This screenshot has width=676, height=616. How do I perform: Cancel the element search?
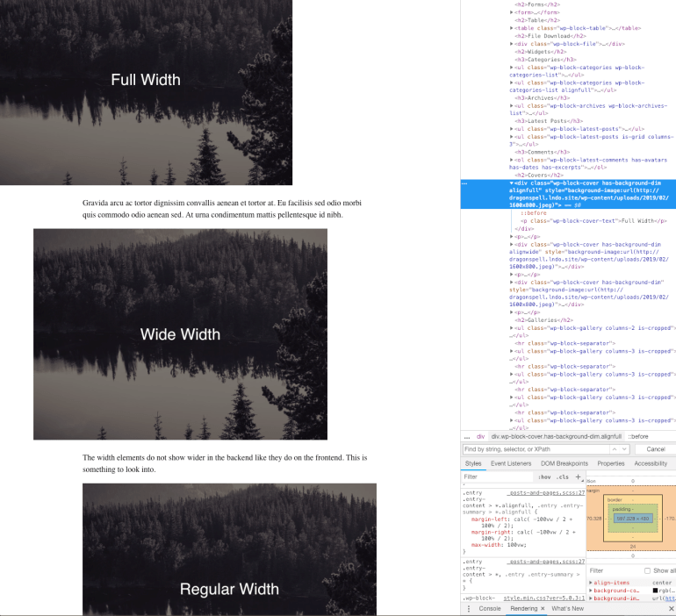656,449
